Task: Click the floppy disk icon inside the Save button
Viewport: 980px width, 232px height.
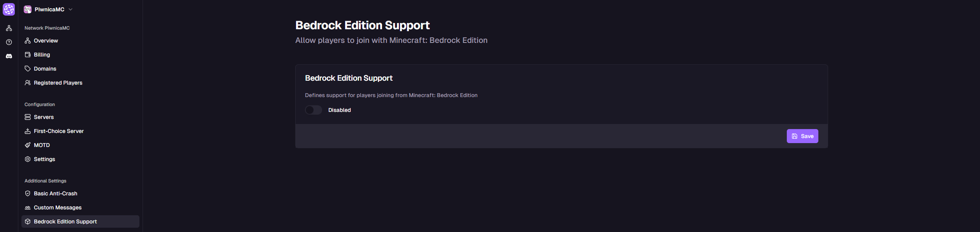Action: [x=795, y=136]
